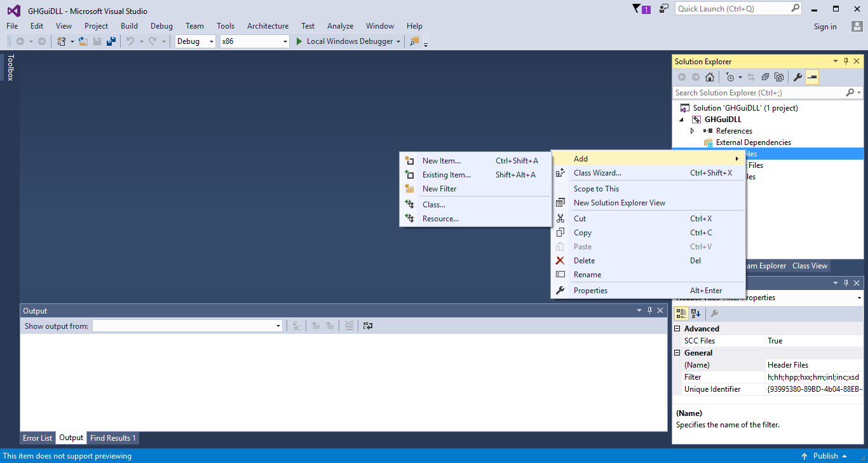Open the Build menu
This screenshot has height=463, width=868.
pos(129,26)
